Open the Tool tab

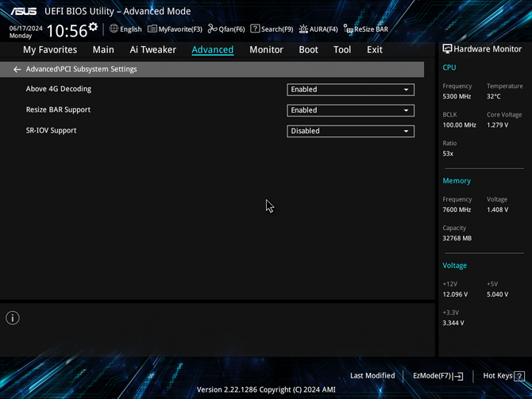point(342,50)
